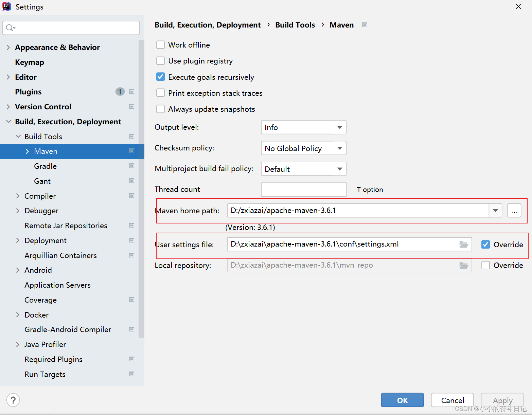Open help with the question mark icon
The height and width of the screenshot is (415, 532).
click(13, 400)
